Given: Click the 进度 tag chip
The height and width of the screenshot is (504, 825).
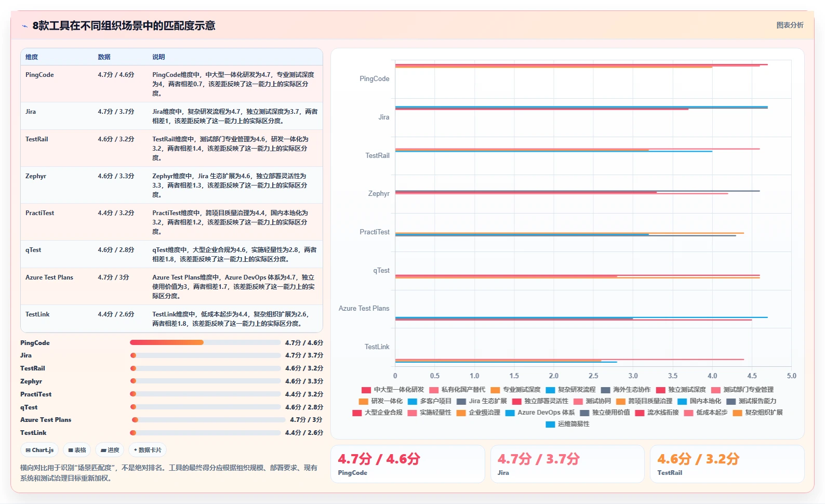Looking at the screenshot, I should (110, 450).
